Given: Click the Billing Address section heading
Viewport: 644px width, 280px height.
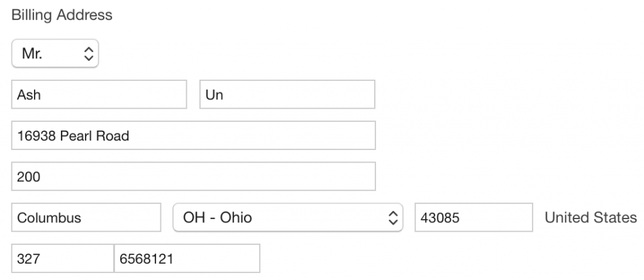Looking at the screenshot, I should click(x=62, y=15).
